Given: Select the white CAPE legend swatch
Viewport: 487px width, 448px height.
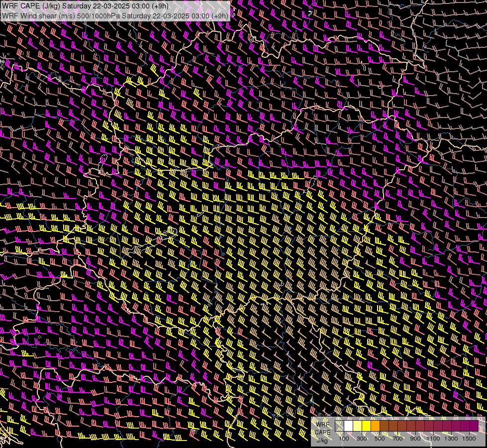Looking at the screenshot, I should coord(349,426).
